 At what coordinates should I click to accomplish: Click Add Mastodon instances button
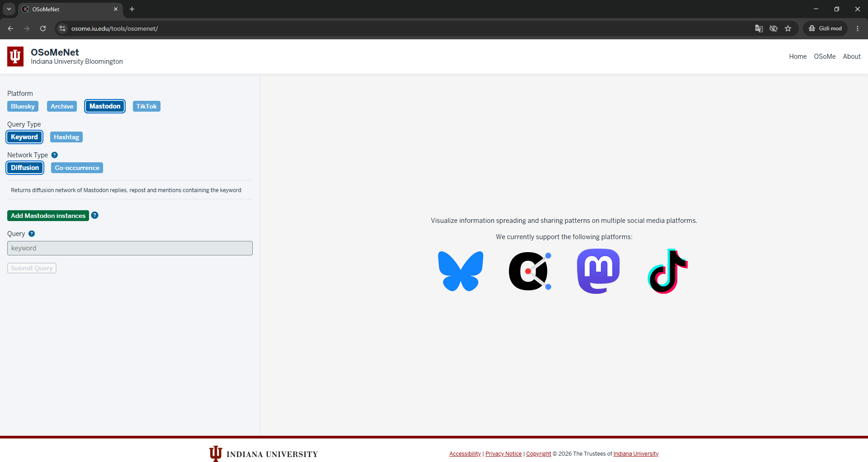pyautogui.click(x=48, y=216)
